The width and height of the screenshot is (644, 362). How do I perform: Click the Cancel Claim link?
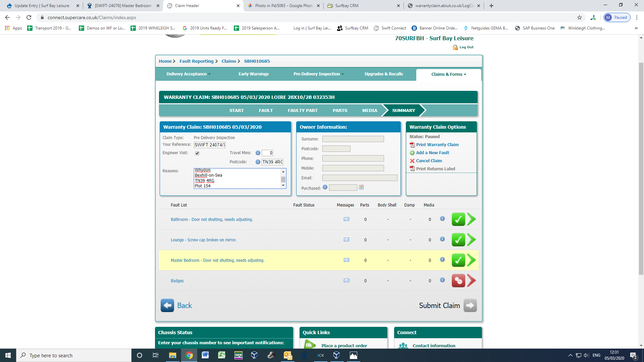click(429, 161)
